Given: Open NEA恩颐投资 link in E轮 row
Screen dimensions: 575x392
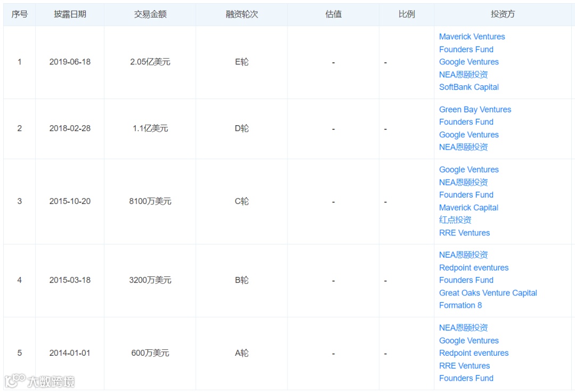Looking at the screenshot, I should 463,75.
